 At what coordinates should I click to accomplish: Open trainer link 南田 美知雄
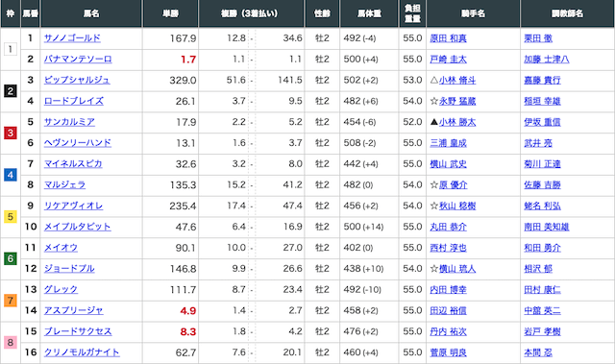(547, 227)
